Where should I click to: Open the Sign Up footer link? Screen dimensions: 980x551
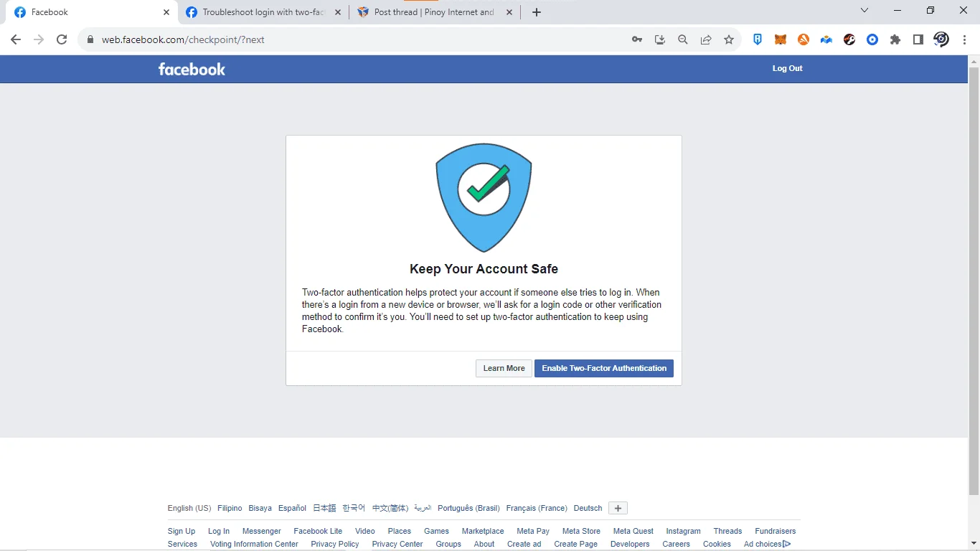[182, 531]
